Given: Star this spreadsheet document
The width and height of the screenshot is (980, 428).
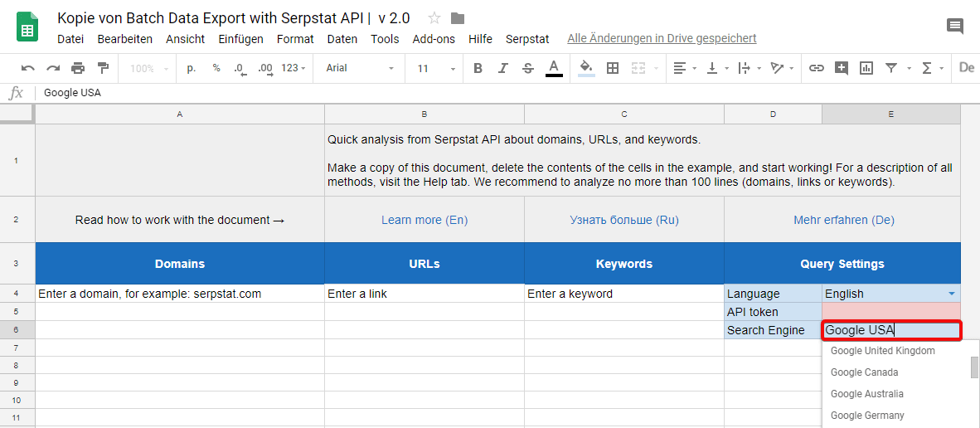Looking at the screenshot, I should [434, 18].
